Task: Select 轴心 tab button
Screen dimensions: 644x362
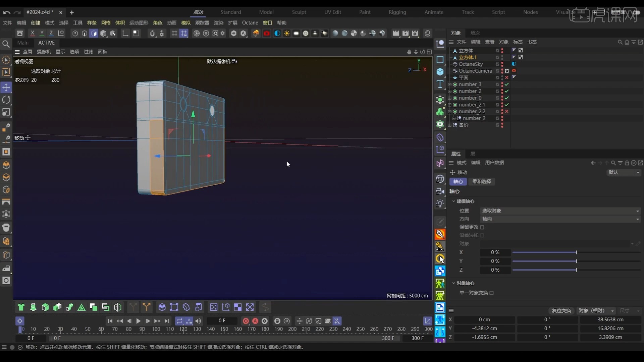Action: coord(458,182)
